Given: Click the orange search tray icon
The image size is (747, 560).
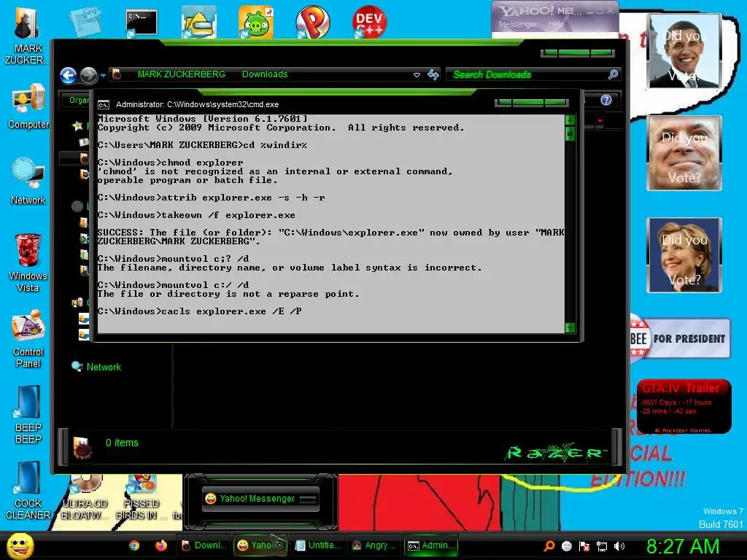Looking at the screenshot, I should click(549, 545).
